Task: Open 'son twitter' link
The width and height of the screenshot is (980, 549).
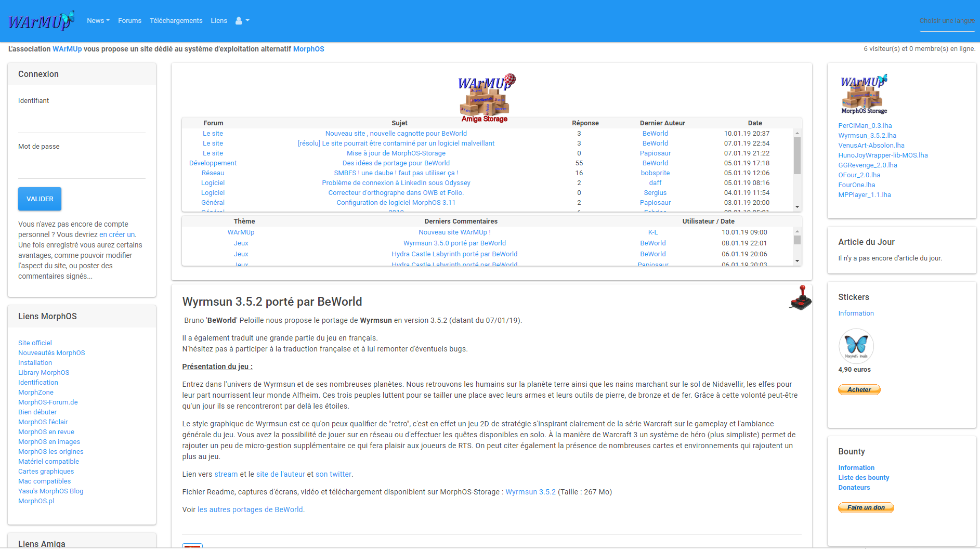Action: click(x=333, y=474)
